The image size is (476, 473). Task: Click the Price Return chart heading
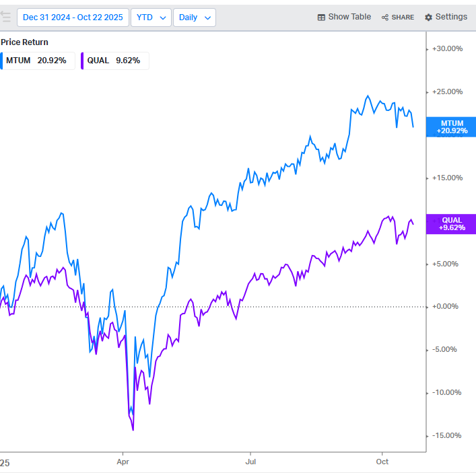[24, 42]
